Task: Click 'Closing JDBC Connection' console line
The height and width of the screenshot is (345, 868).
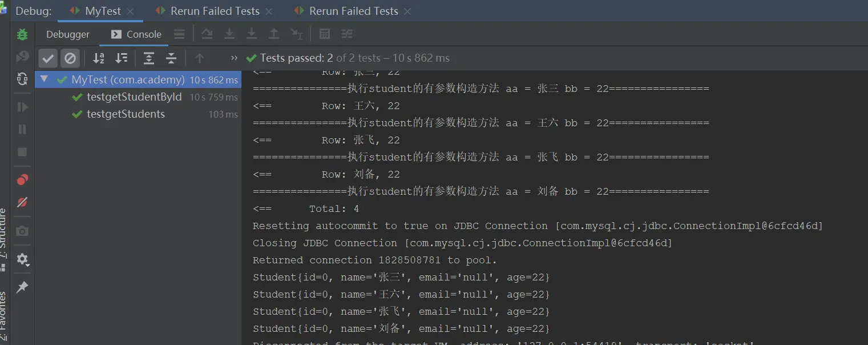Action: click(462, 243)
